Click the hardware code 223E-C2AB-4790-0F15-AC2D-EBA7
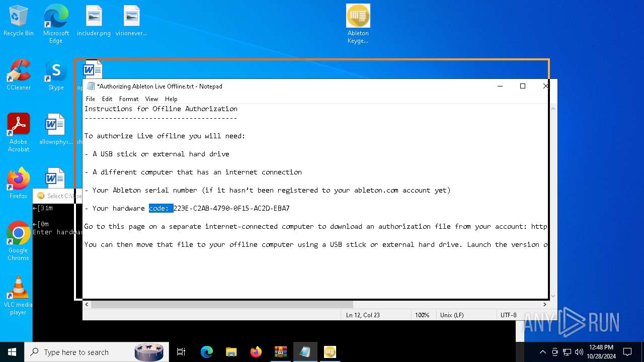The image size is (644, 362). click(231, 208)
